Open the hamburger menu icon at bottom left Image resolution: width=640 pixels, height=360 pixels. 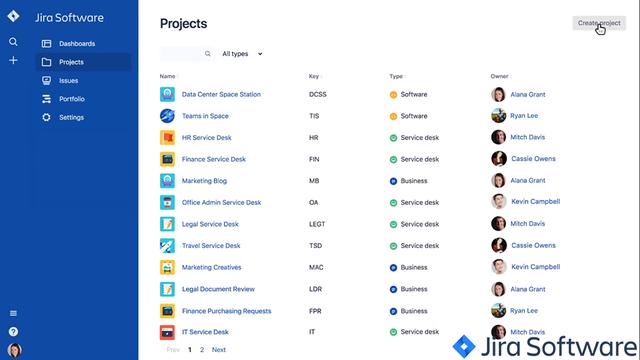(x=13, y=313)
